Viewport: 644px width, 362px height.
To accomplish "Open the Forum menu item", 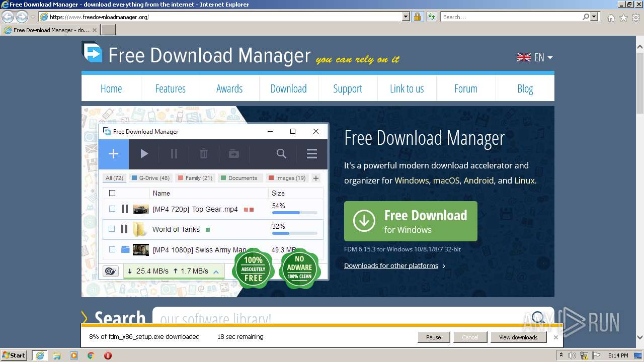I will [466, 88].
